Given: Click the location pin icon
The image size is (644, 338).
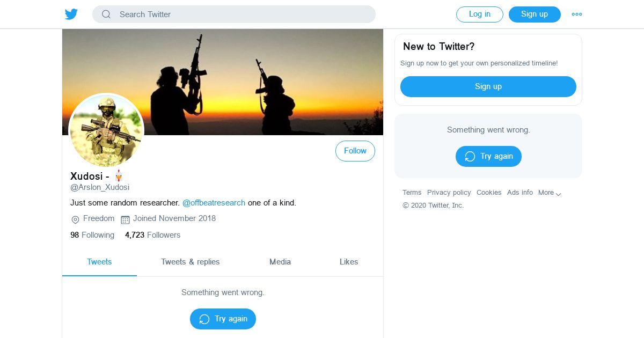Looking at the screenshot, I should click(x=76, y=219).
